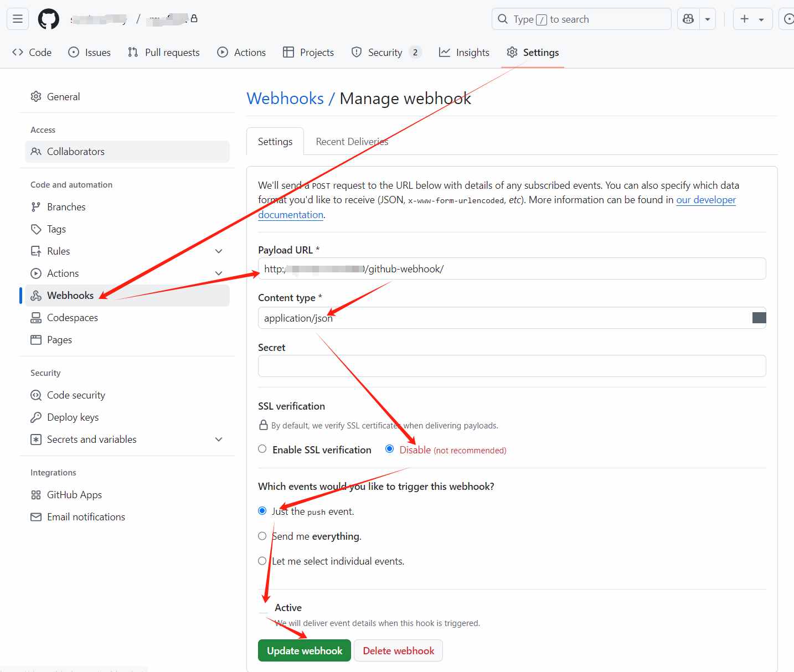Click the Copilot icon in header
Viewport: 794px width, 672px height.
[x=688, y=19]
